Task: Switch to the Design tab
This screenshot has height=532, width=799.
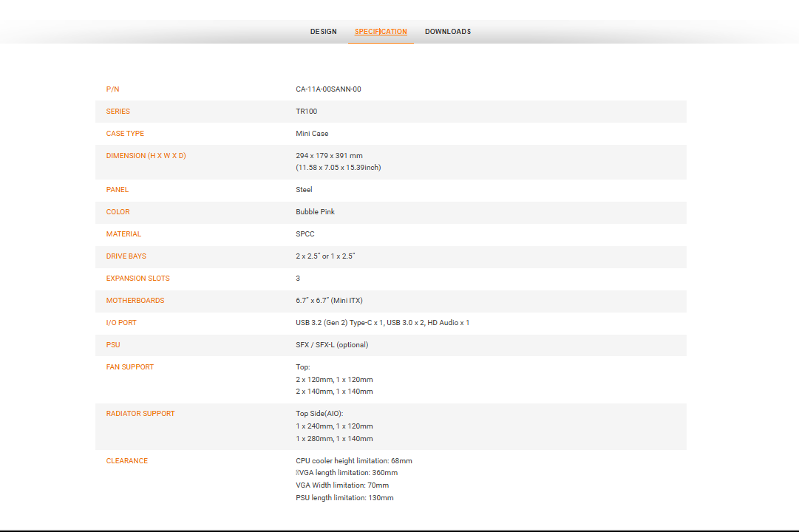Action: (x=323, y=32)
